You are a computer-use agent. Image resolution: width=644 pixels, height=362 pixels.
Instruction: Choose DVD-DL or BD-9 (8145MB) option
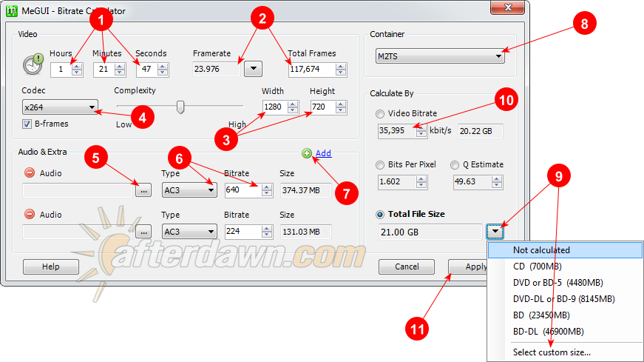tap(565, 298)
